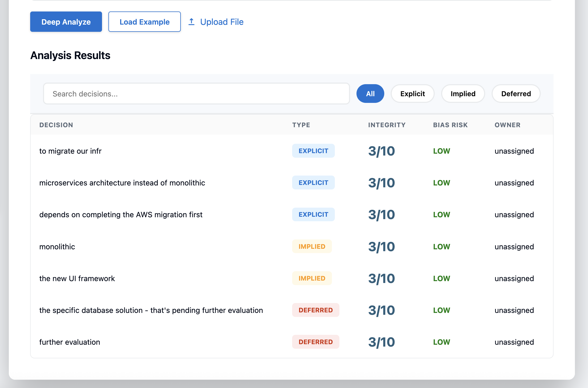Switch to the Deferred filter
This screenshot has height=388, width=588.
tap(516, 94)
